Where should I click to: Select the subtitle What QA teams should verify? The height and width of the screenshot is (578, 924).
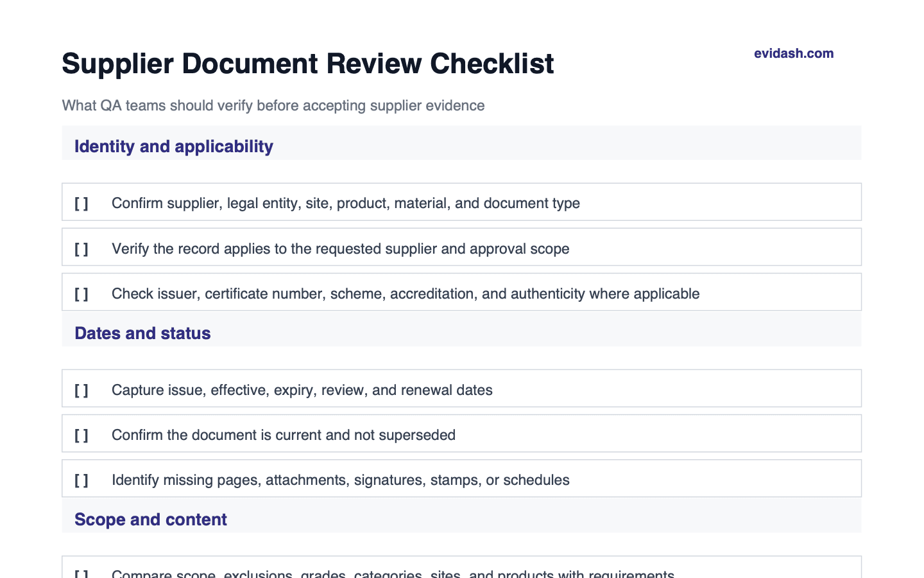pyautogui.click(x=273, y=105)
